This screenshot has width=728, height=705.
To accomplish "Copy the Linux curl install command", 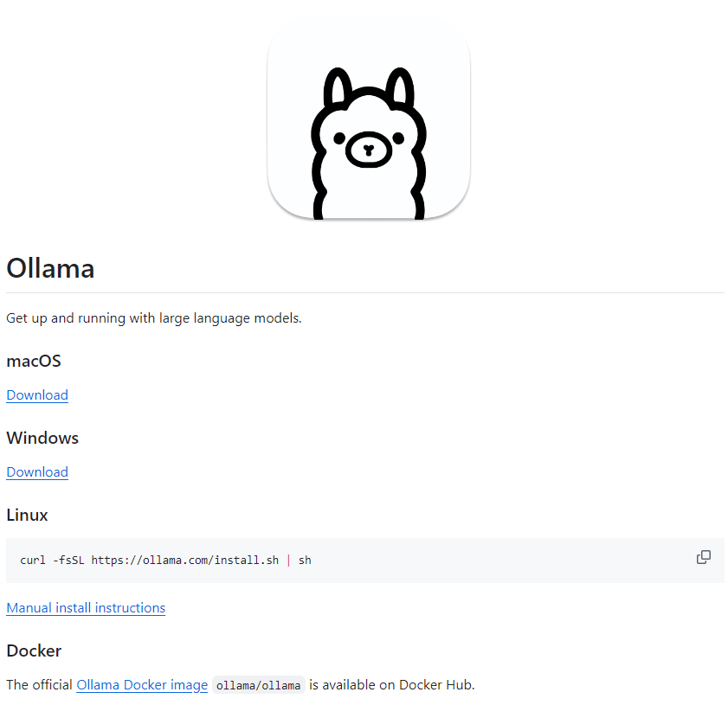I will 704,557.
